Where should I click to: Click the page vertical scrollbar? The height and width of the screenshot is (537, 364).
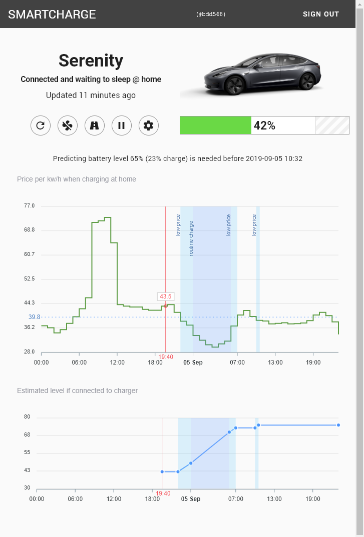tap(360, 268)
